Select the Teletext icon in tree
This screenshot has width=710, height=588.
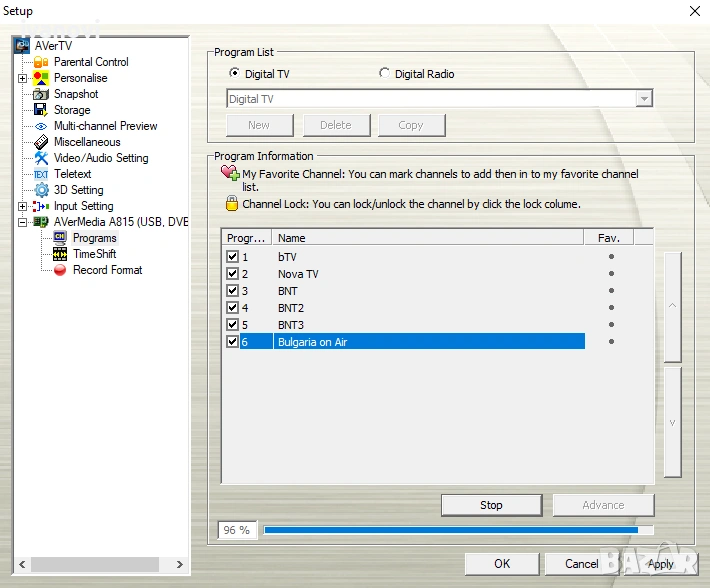(41, 174)
